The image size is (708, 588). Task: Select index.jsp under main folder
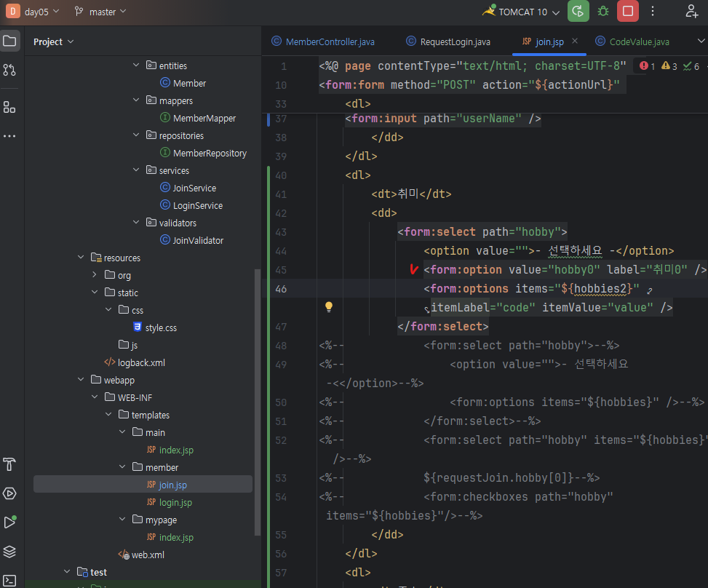click(170, 450)
